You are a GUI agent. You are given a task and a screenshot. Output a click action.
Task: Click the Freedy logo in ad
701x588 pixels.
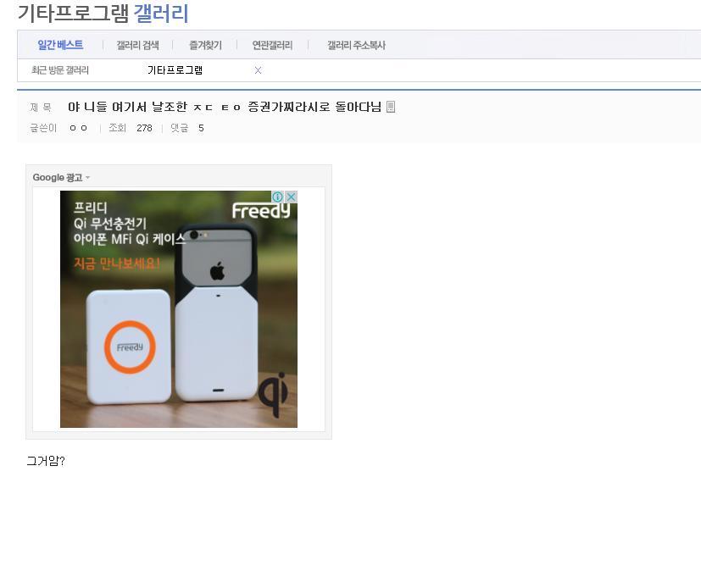261,210
